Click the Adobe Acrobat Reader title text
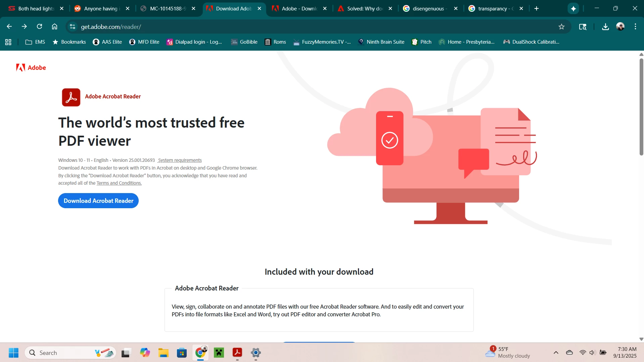This screenshot has height=362, width=644. click(113, 96)
